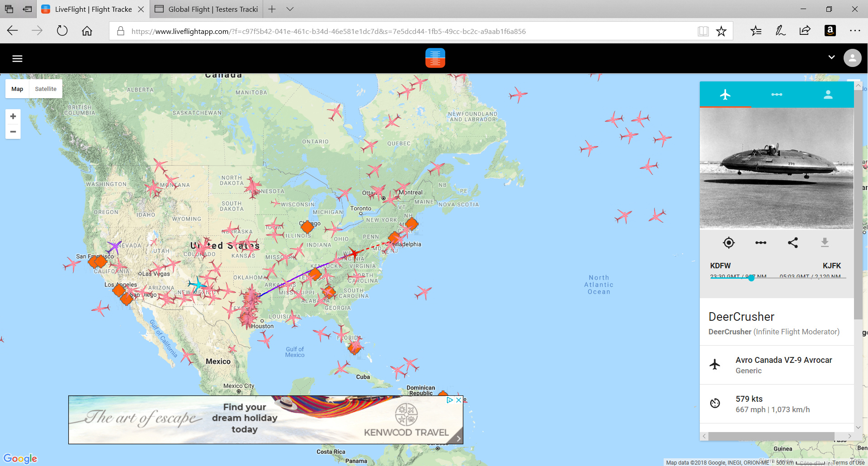
Task: Share this web page from the toolbar
Action: click(805, 31)
